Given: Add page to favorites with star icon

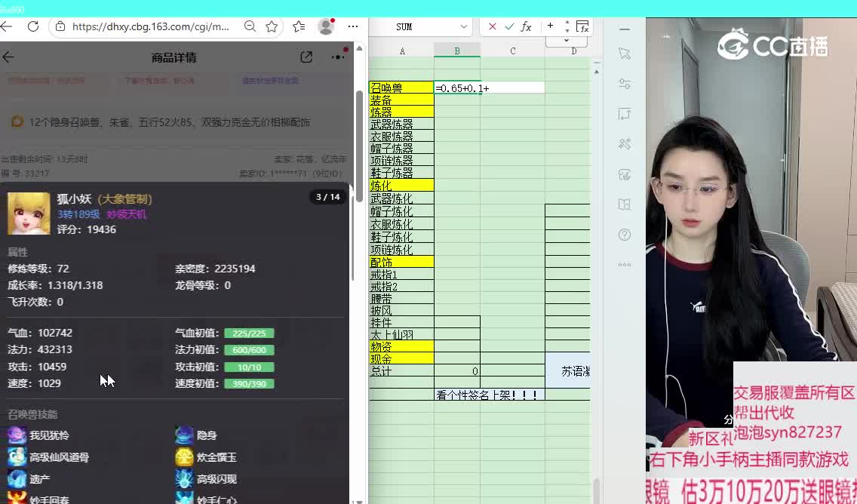Looking at the screenshot, I should (272, 26).
